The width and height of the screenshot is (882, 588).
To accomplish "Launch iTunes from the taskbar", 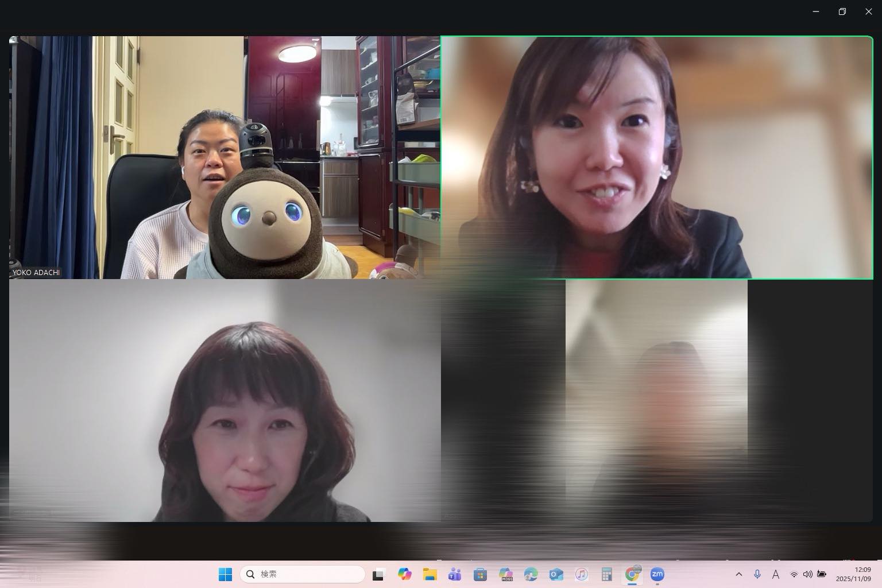I will coord(581,574).
